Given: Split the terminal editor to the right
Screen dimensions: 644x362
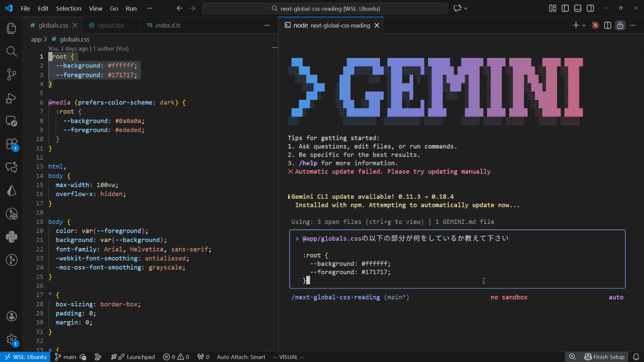Looking at the screenshot, I should pos(608,25).
